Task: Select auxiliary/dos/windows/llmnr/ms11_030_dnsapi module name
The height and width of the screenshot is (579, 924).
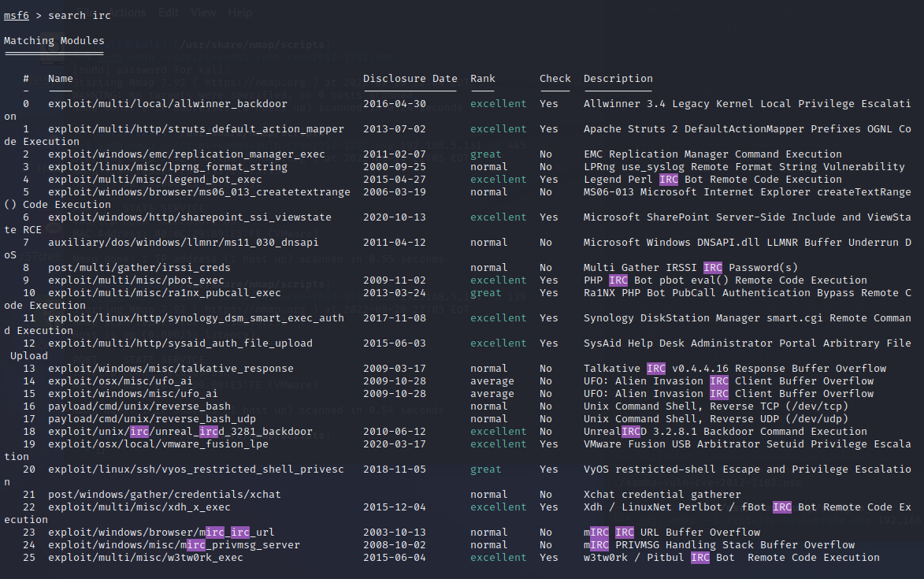Action: pyautogui.click(x=184, y=242)
